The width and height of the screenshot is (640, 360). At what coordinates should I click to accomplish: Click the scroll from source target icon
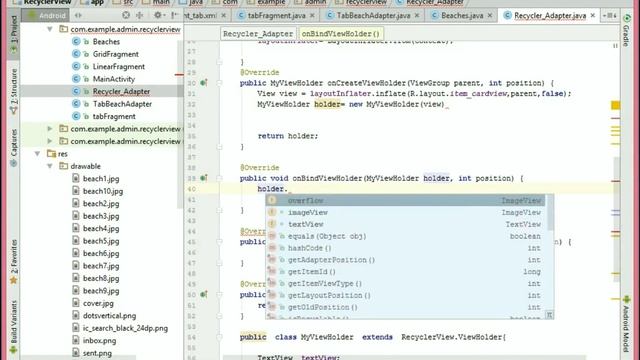126,15
